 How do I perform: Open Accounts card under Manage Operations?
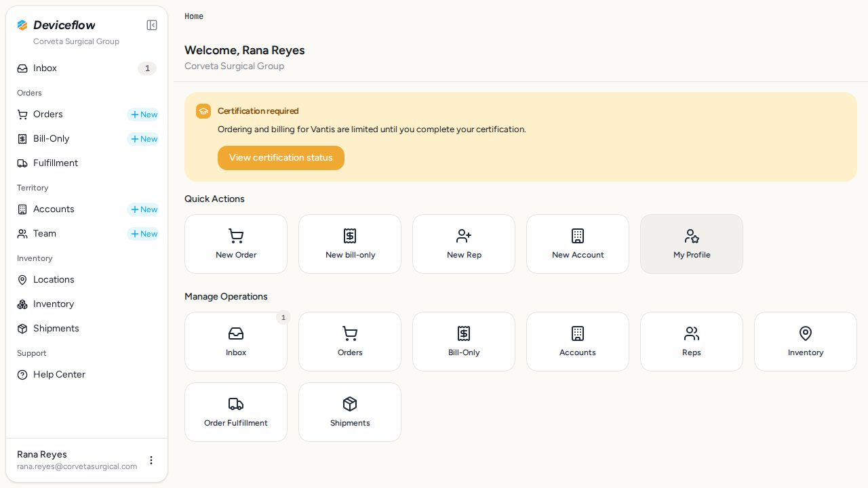(578, 342)
